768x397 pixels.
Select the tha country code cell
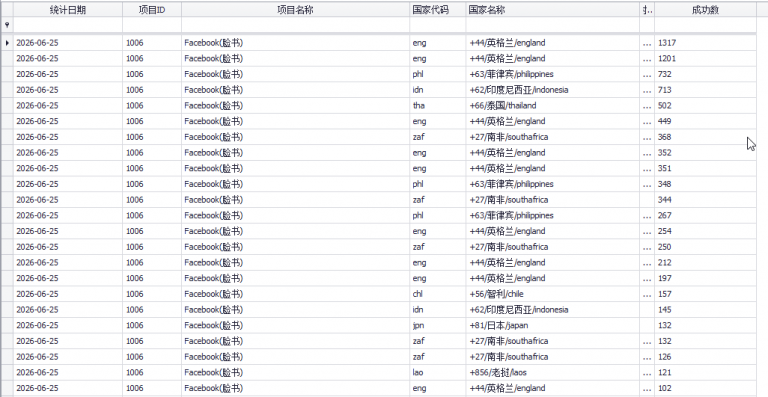438,106
